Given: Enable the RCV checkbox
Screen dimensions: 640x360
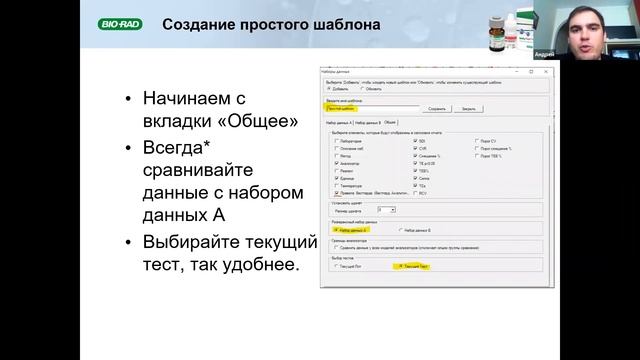Looking at the screenshot, I should click(x=416, y=193).
